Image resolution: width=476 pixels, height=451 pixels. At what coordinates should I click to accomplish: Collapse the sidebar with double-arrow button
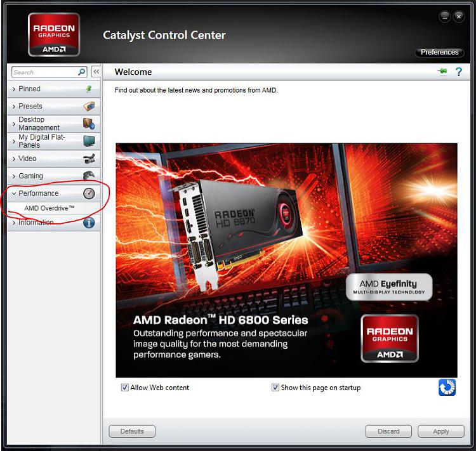tap(96, 72)
